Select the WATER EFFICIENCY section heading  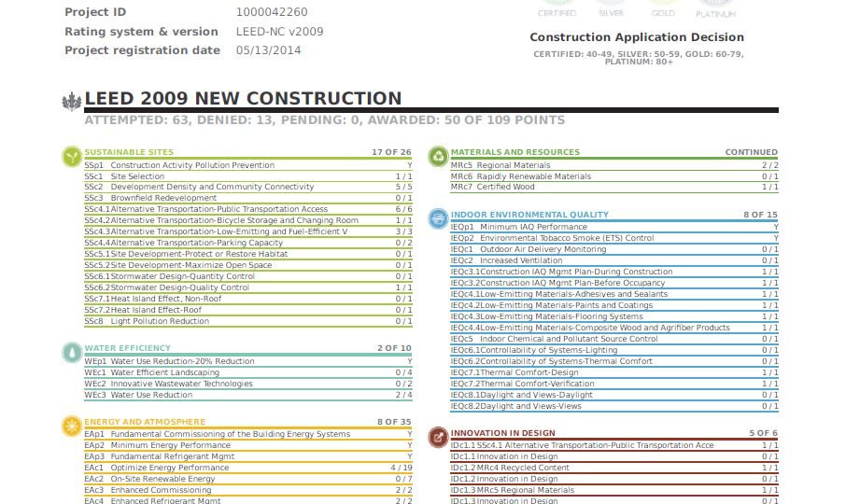click(127, 348)
